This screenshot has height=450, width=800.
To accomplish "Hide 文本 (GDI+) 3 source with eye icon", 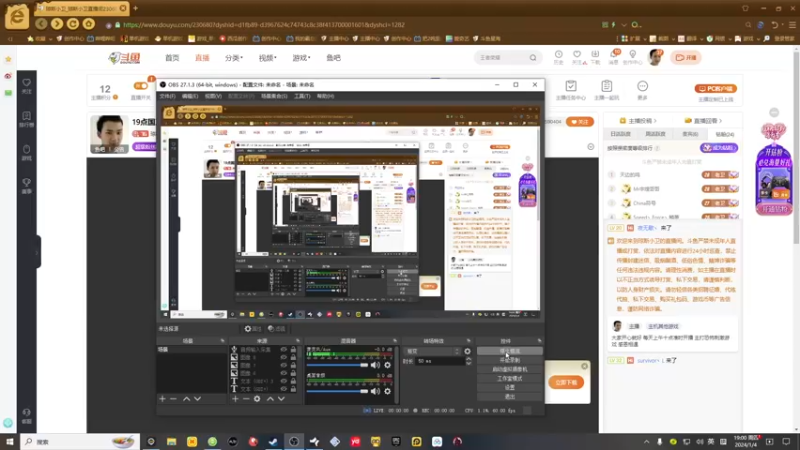I will pos(284,381).
